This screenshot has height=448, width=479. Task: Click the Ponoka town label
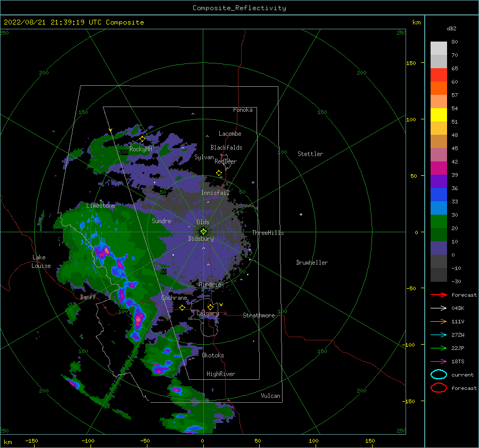click(x=243, y=110)
